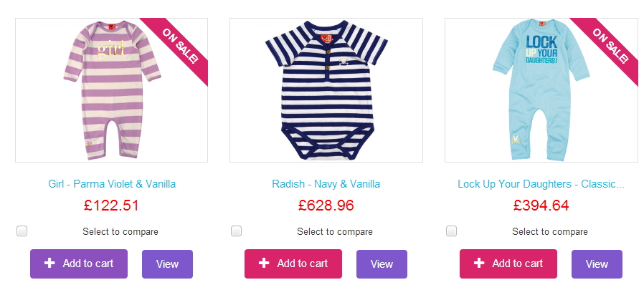Add Lock Up Your Daughters romper to cart
644x290 pixels.
[x=508, y=264]
